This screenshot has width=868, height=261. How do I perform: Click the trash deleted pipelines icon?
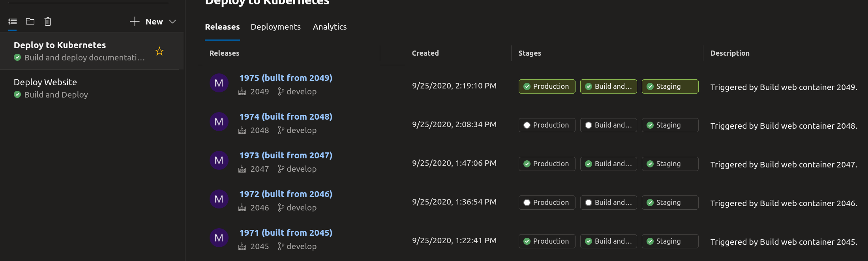coord(48,21)
